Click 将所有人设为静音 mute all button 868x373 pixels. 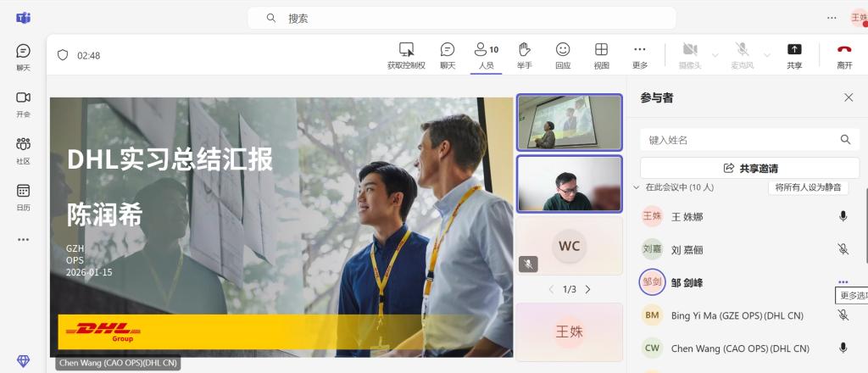(808, 187)
